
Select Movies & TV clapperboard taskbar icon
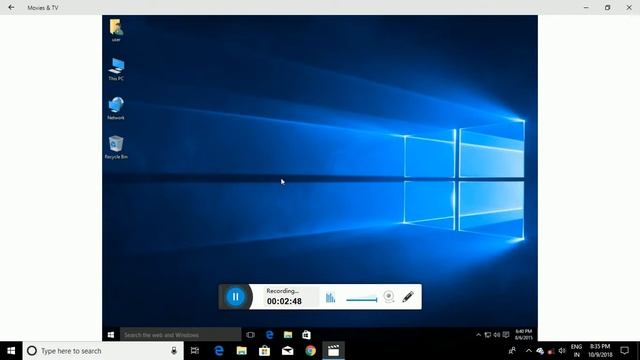pos(333,351)
